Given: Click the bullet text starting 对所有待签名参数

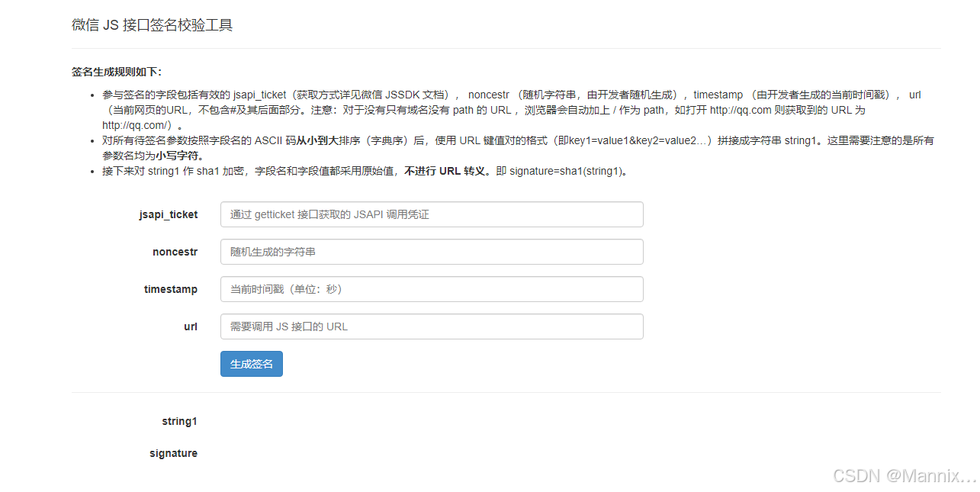Looking at the screenshot, I should tap(518, 148).
